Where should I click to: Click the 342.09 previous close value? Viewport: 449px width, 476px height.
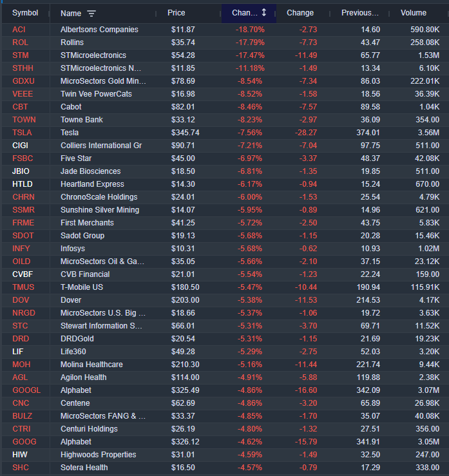(368, 390)
